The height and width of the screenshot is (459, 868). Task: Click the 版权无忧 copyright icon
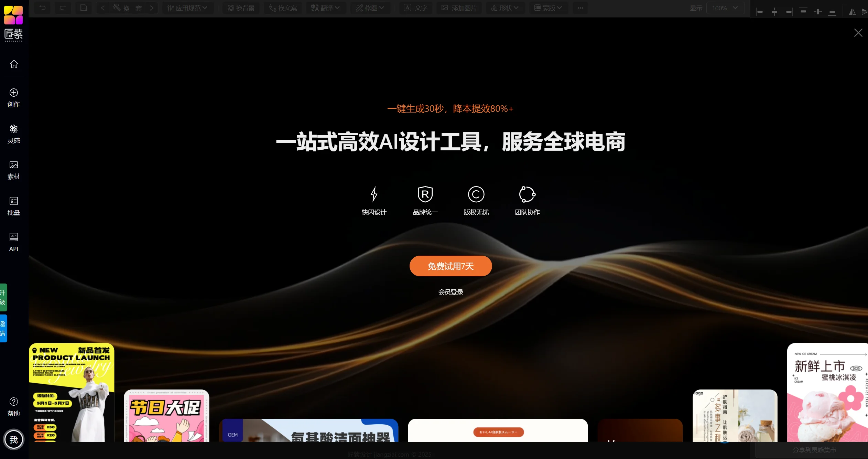tap(476, 194)
